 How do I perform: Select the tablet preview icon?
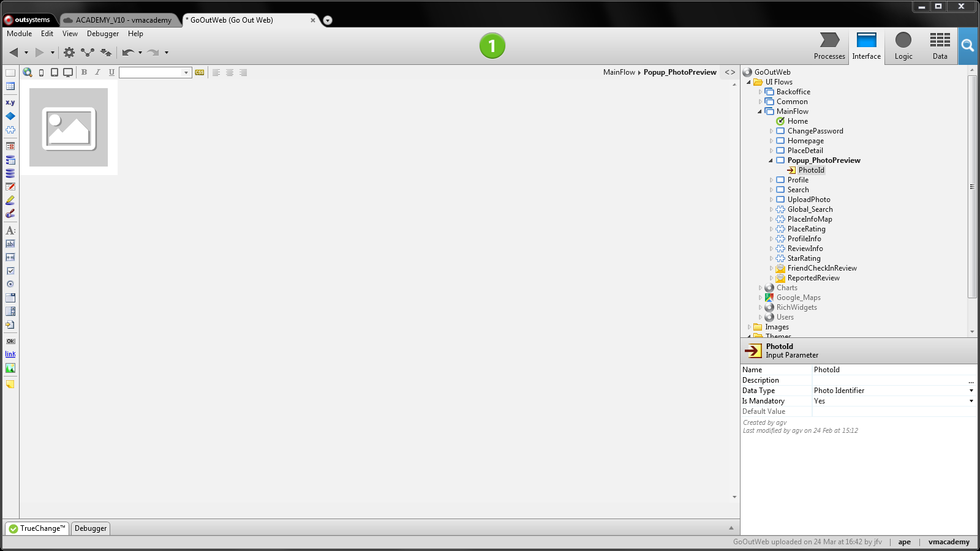tap(55, 72)
